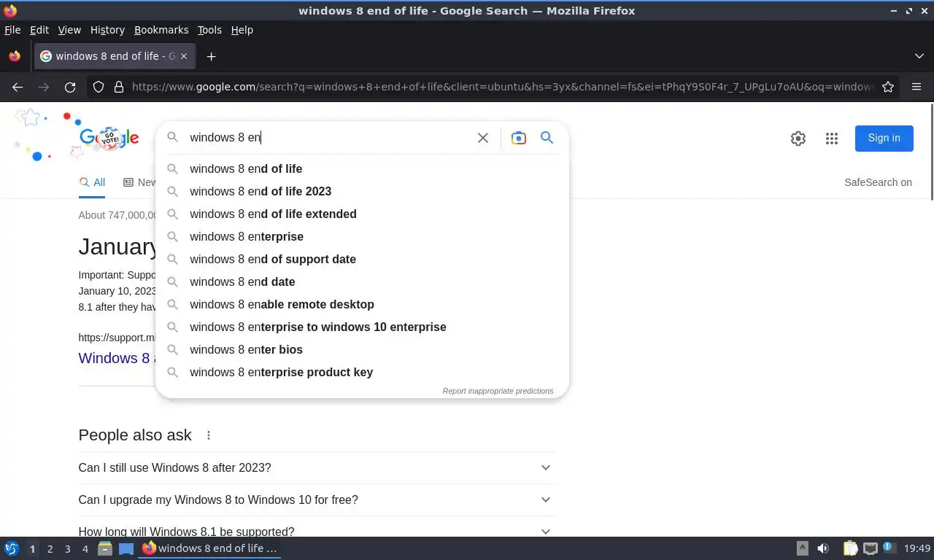This screenshot has width=934, height=560.
Task: Click the blue search magnifier button
Action: 547,137
